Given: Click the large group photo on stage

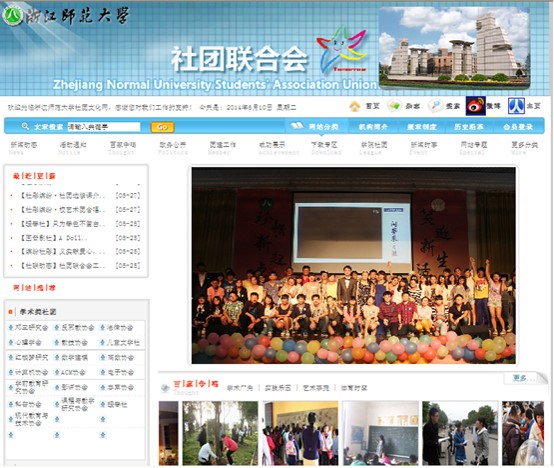Looking at the screenshot, I should pos(354,266).
